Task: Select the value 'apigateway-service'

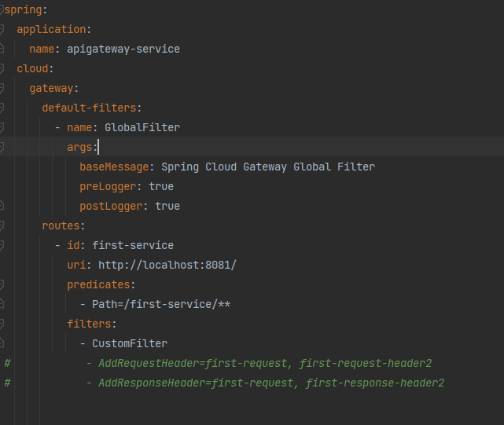Action: (123, 49)
